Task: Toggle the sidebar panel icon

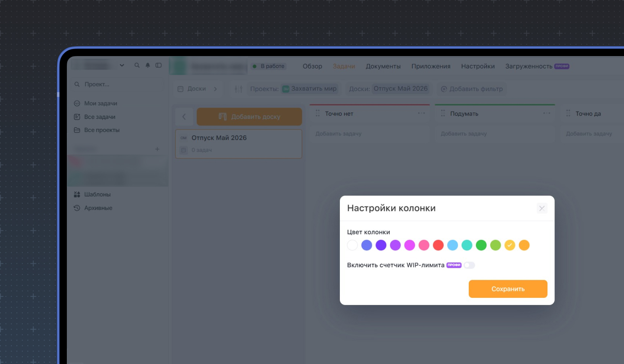Action: [x=159, y=65]
